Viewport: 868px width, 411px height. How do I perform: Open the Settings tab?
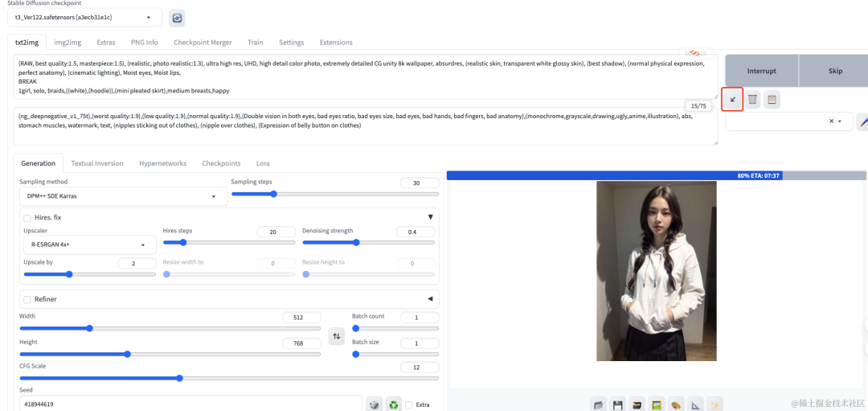pos(291,42)
